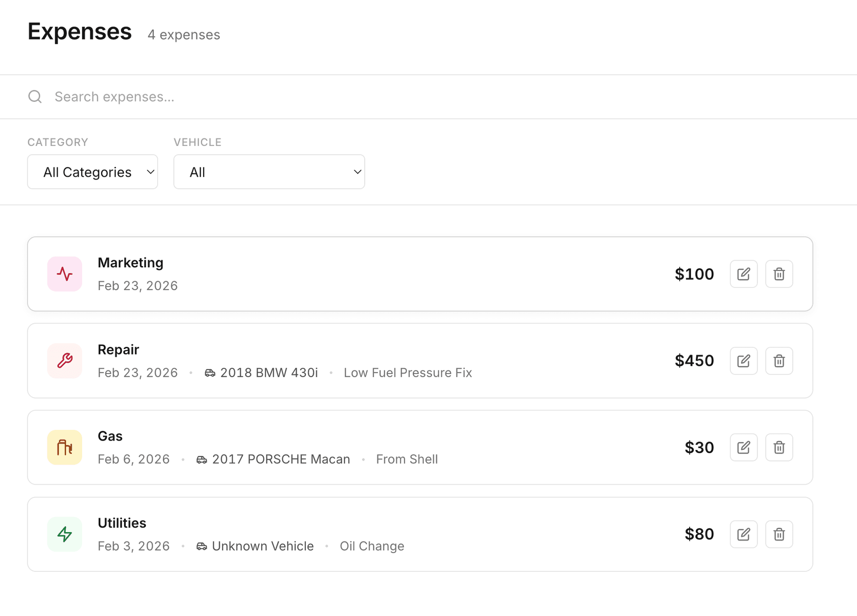Open the All Categories dropdown
Screen dimensions: 857x616
point(92,171)
